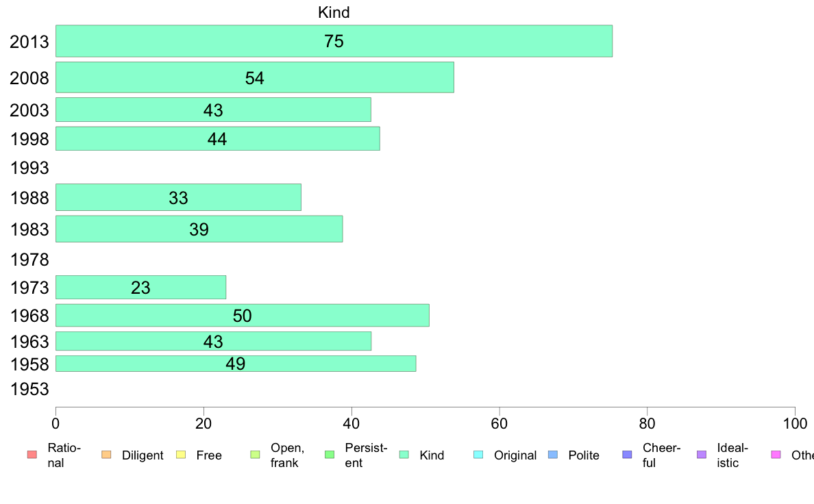
Task: Click the Persistent green legend swatch
Action: point(330,455)
